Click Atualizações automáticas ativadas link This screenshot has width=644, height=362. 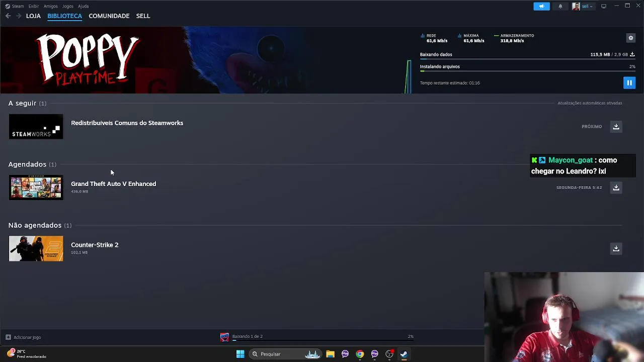click(x=590, y=103)
